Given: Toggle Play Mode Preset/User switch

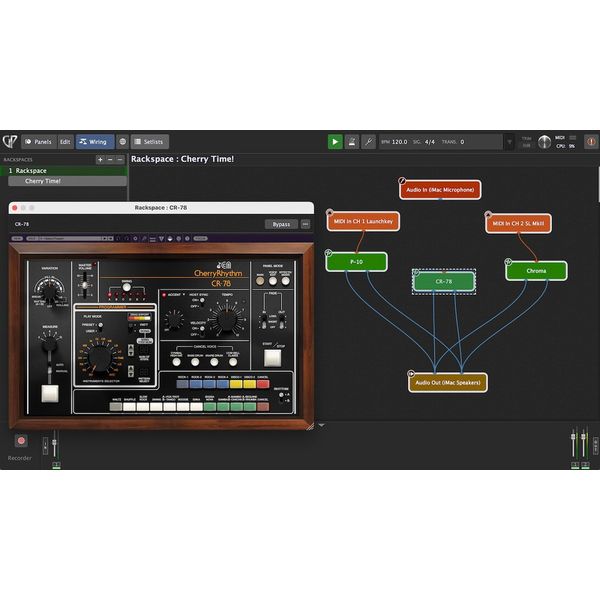Looking at the screenshot, I should [x=100, y=327].
